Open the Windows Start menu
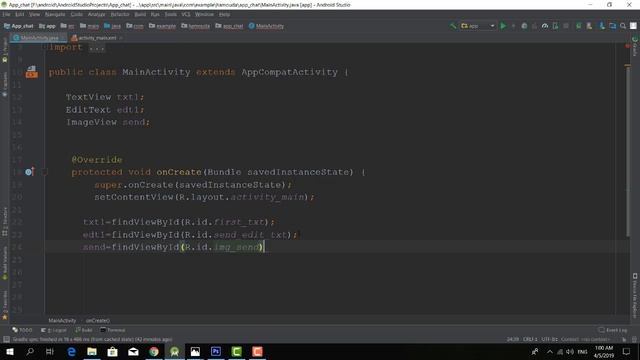640x360 pixels. tap(9, 351)
